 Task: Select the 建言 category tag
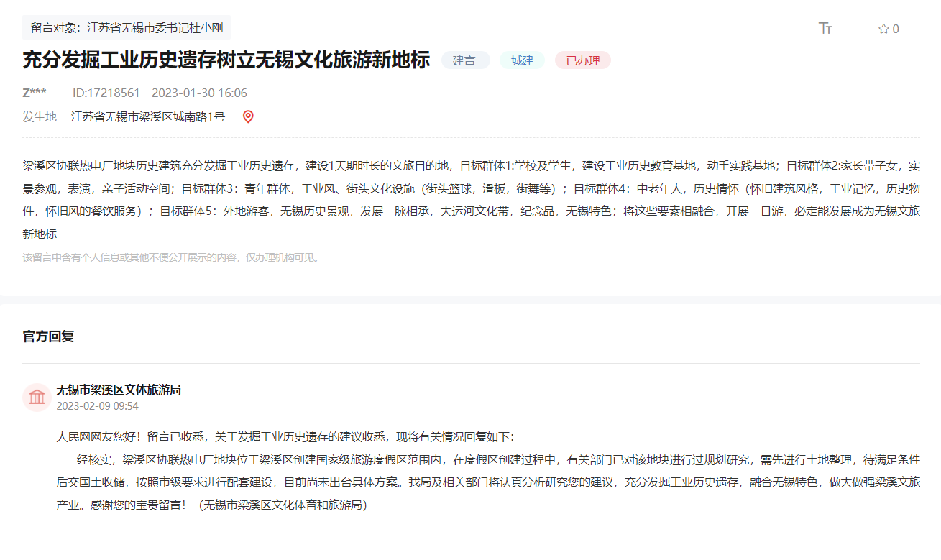pyautogui.click(x=465, y=60)
